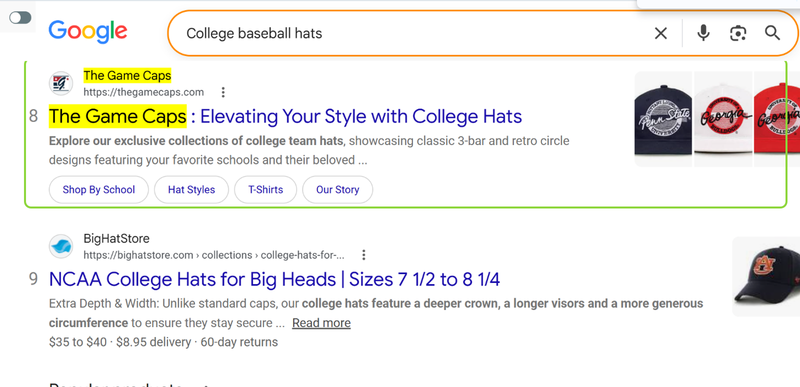
Task: Open search by image camera icon
Action: click(x=738, y=34)
